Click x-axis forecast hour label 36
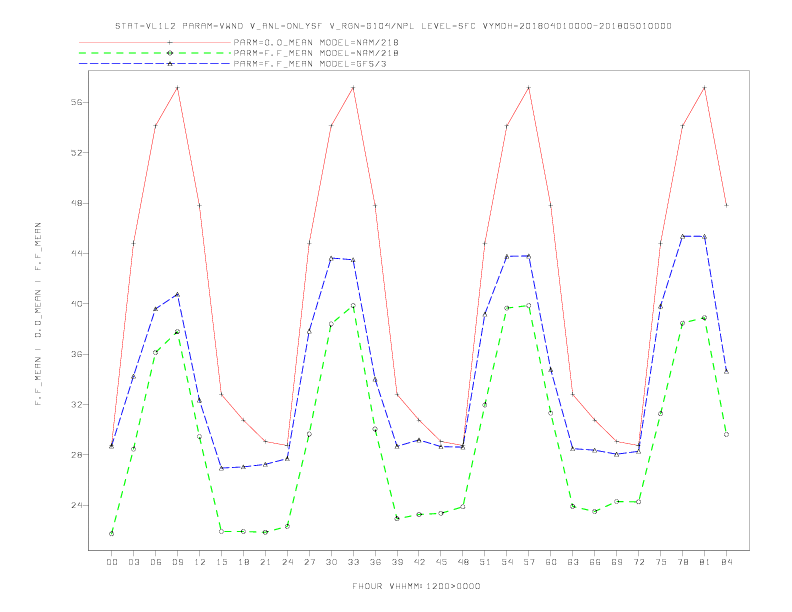Screen dimensions: 792x612 click(375, 562)
